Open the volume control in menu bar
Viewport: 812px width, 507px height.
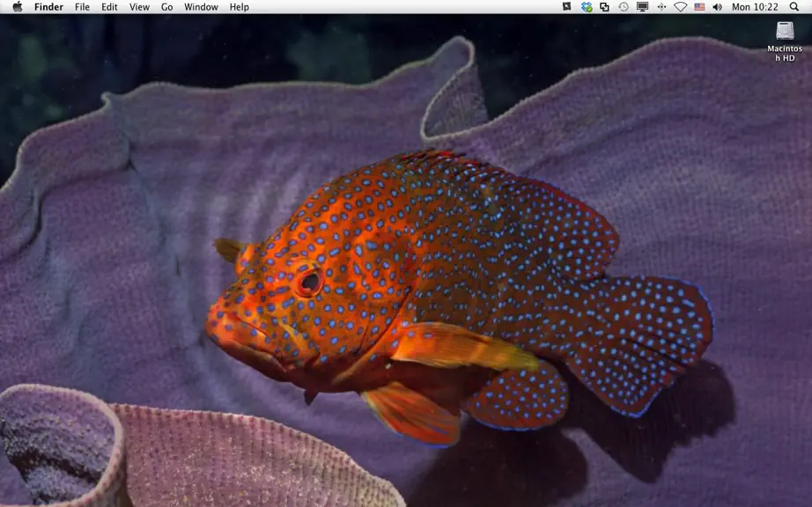[x=717, y=7]
